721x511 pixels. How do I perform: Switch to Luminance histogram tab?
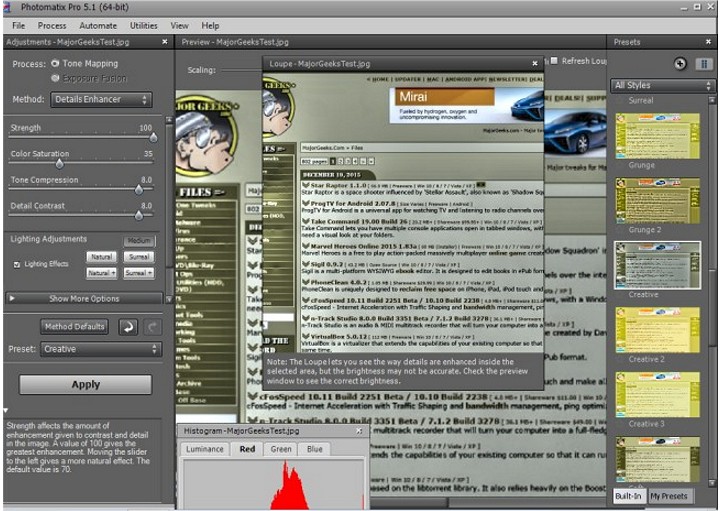[205, 449]
